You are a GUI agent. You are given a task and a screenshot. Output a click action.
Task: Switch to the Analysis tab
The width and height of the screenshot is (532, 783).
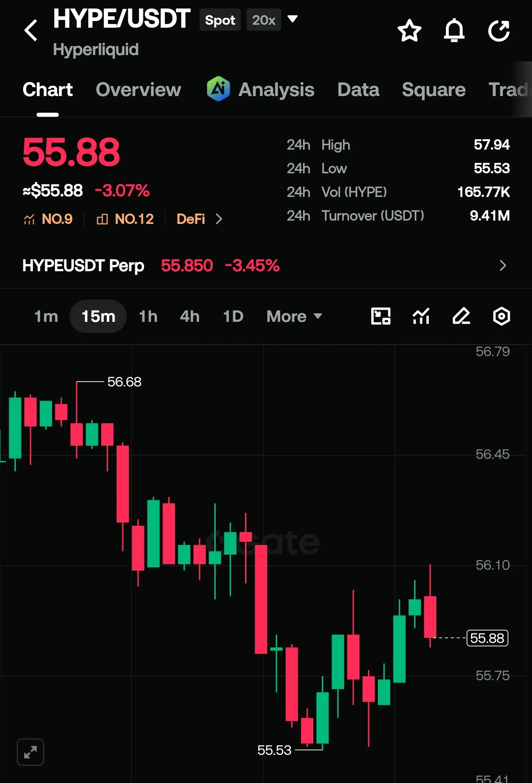pyautogui.click(x=276, y=89)
